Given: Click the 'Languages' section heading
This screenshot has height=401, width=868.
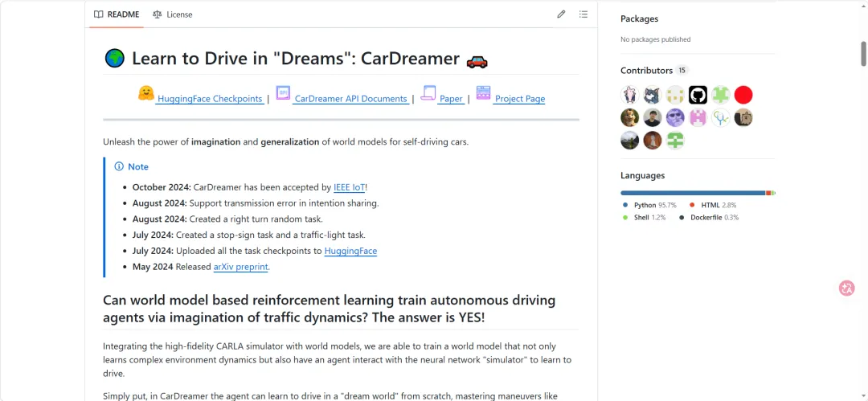Looking at the screenshot, I should coord(643,175).
